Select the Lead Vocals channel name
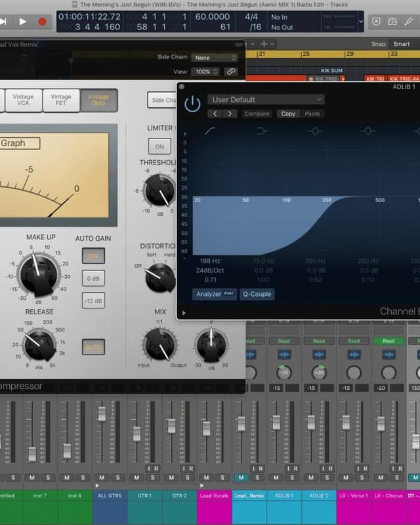The height and width of the screenshot is (525, 420). tap(215, 495)
